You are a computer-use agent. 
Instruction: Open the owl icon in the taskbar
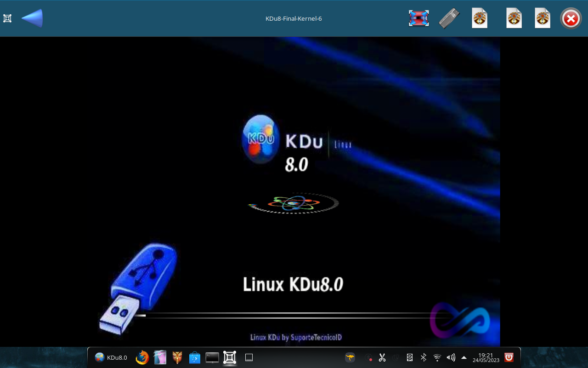pyautogui.click(x=177, y=357)
